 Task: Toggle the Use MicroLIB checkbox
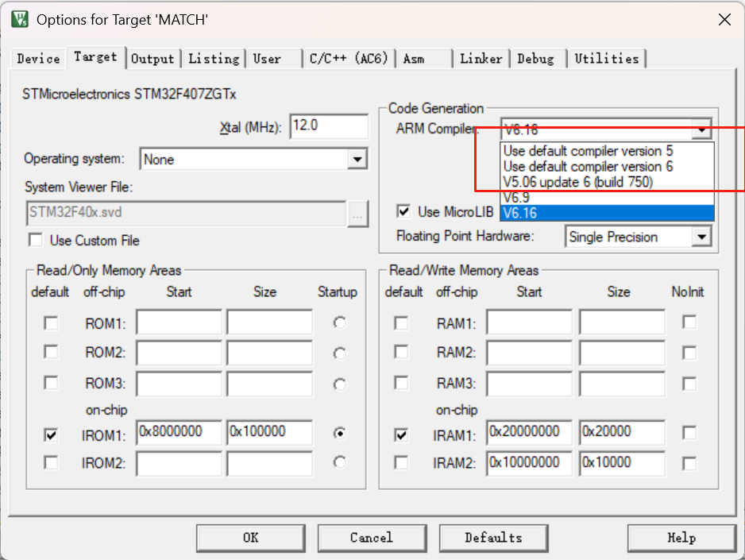click(403, 211)
